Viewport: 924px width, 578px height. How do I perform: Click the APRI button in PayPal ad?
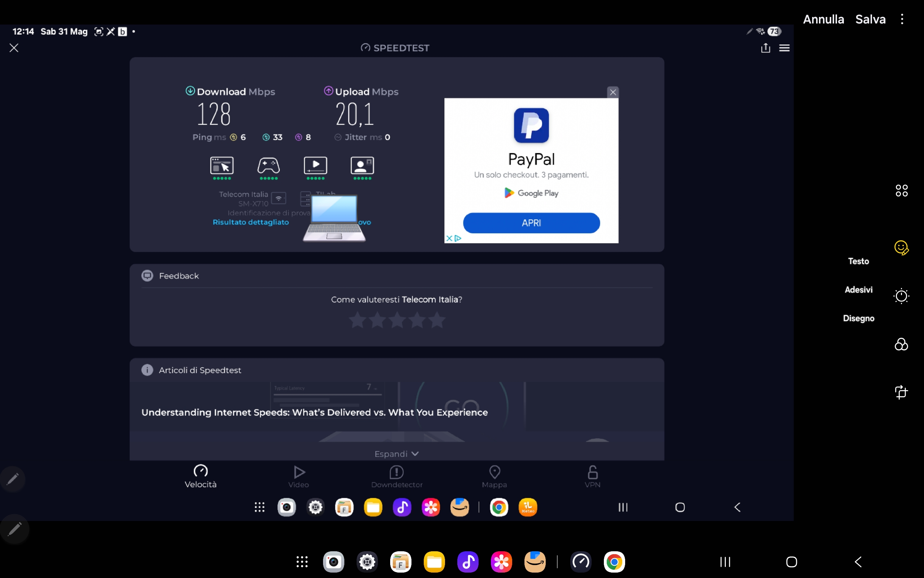tap(531, 223)
